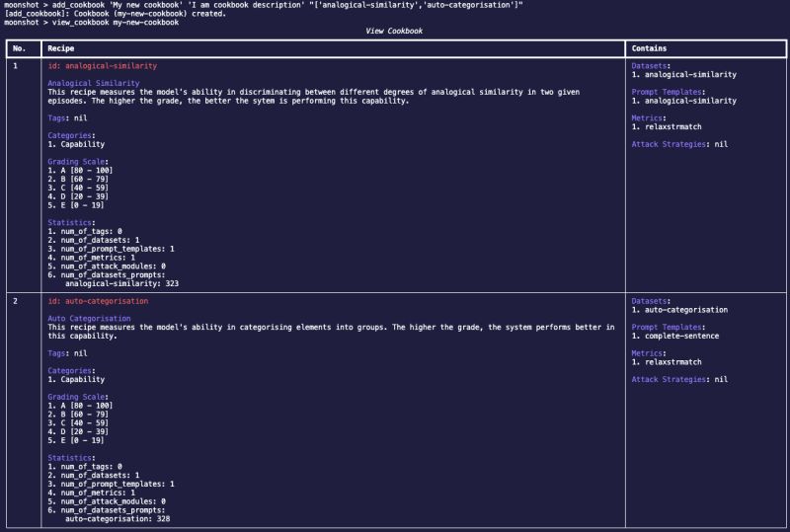Viewport: 790px width, 532px height.
Task: Click '1. Capability' under auto-categorisation recipe
Action: point(76,380)
